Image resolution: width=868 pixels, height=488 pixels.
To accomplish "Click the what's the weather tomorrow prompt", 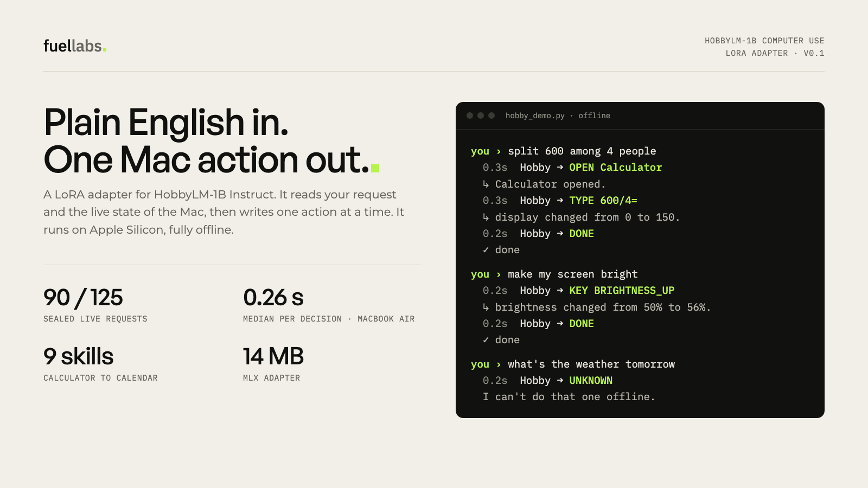I will click(x=591, y=364).
